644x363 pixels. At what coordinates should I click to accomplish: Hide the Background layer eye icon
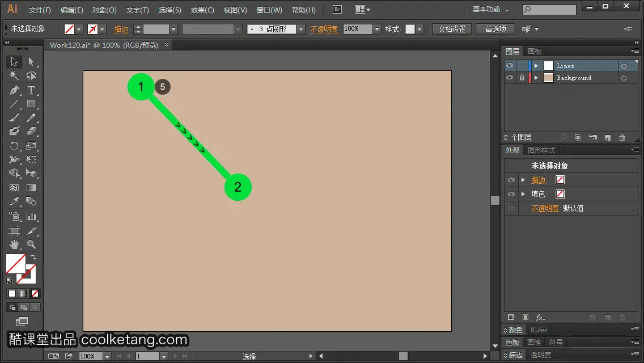coord(510,78)
